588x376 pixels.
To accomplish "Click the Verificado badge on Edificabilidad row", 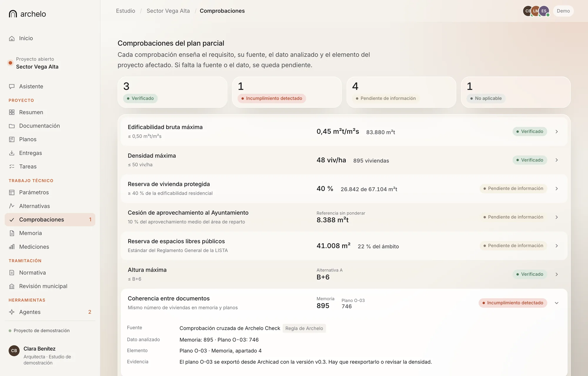I will (530, 132).
